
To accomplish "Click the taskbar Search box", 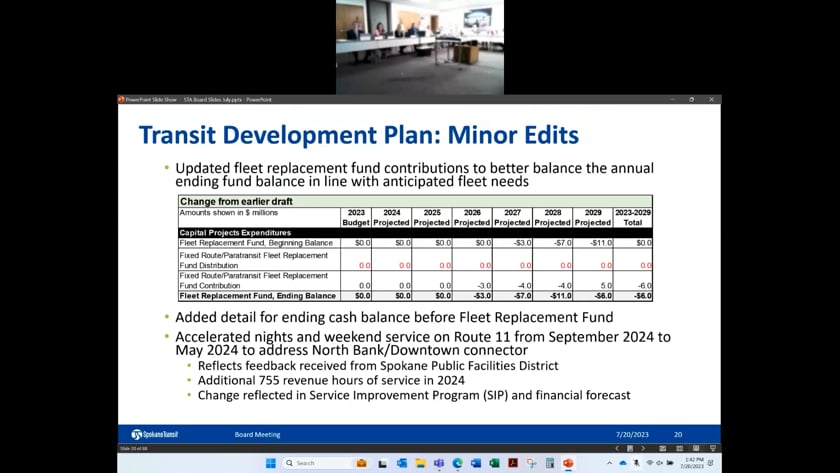I will coord(317,463).
